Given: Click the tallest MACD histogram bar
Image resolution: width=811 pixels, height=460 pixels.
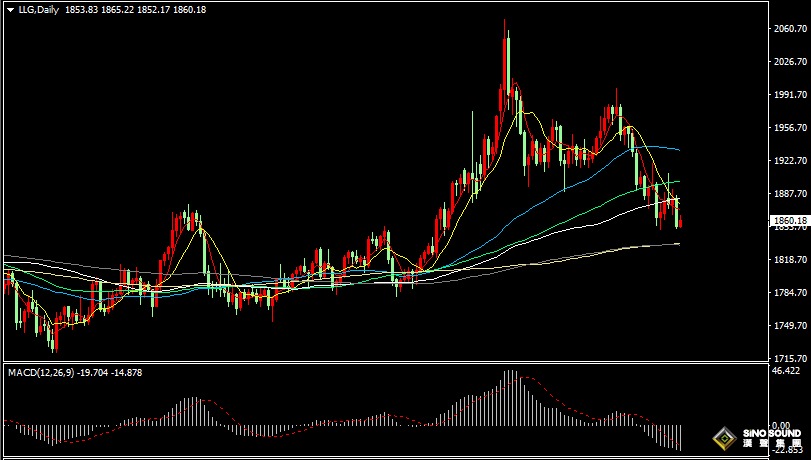Looking at the screenshot, I should click(x=509, y=398).
